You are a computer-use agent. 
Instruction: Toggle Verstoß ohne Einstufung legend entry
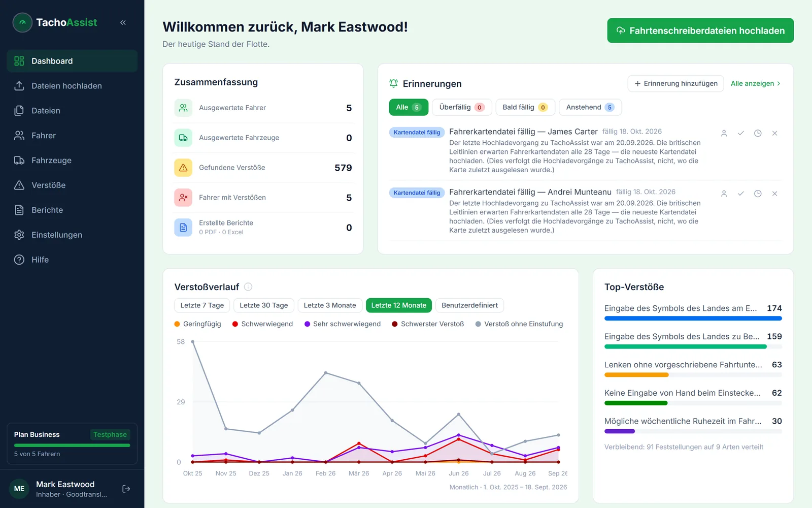click(519, 324)
